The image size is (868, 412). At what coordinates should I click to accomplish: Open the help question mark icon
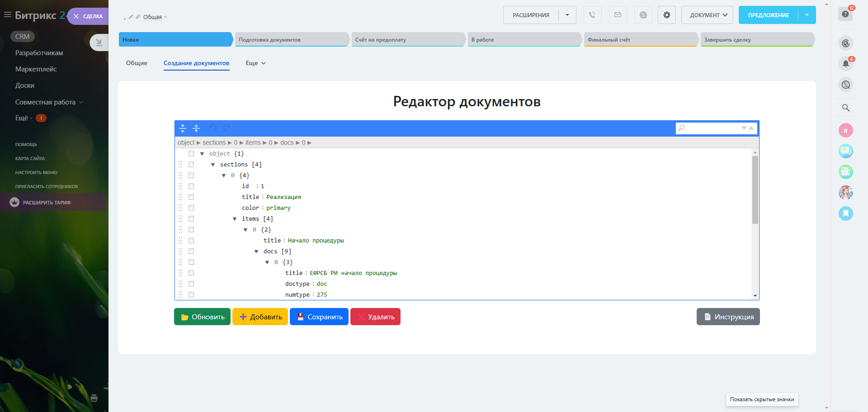(x=845, y=14)
